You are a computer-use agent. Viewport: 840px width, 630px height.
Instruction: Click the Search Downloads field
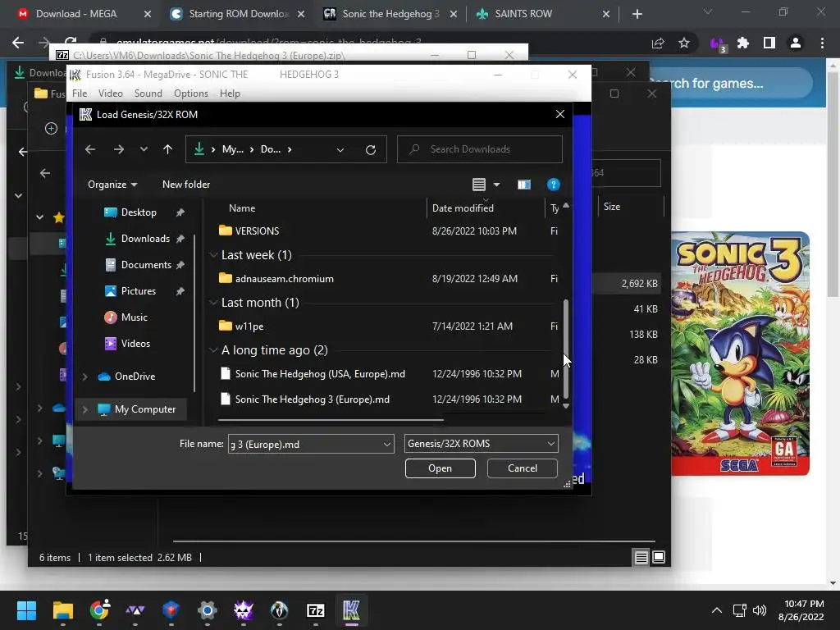[479, 149]
